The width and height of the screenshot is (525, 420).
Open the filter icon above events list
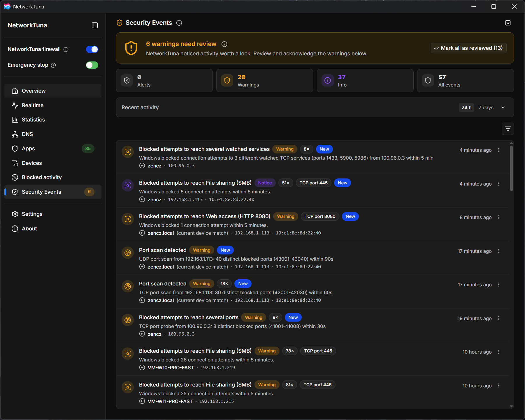[508, 129]
